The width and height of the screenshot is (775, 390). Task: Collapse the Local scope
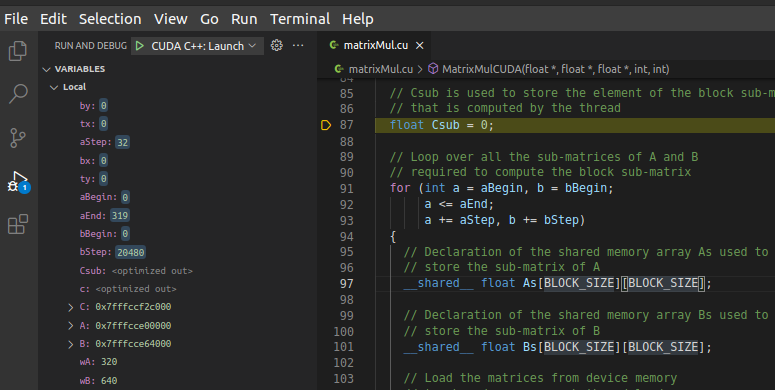pos(54,87)
